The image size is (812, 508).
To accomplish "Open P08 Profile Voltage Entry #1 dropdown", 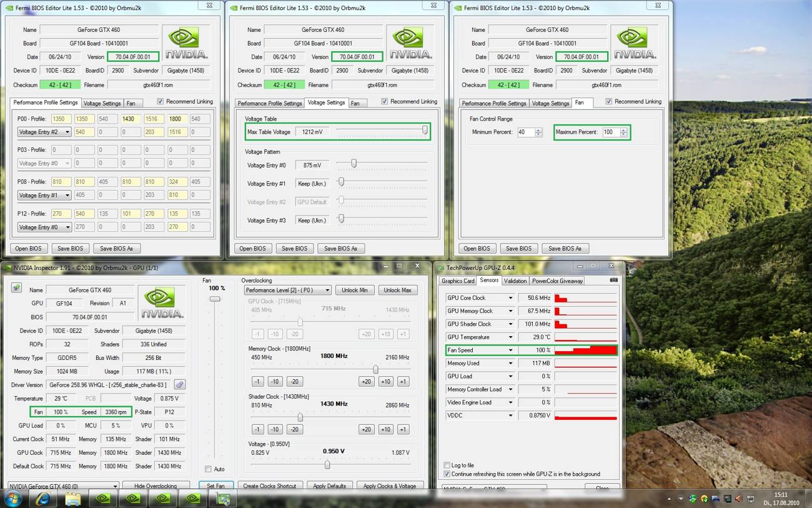I will click(x=44, y=195).
